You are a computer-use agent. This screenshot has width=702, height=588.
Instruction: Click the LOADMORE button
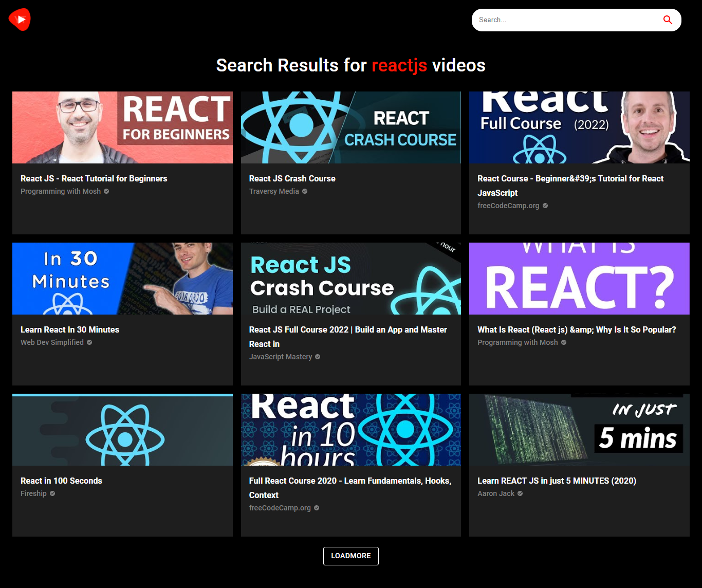click(x=350, y=556)
